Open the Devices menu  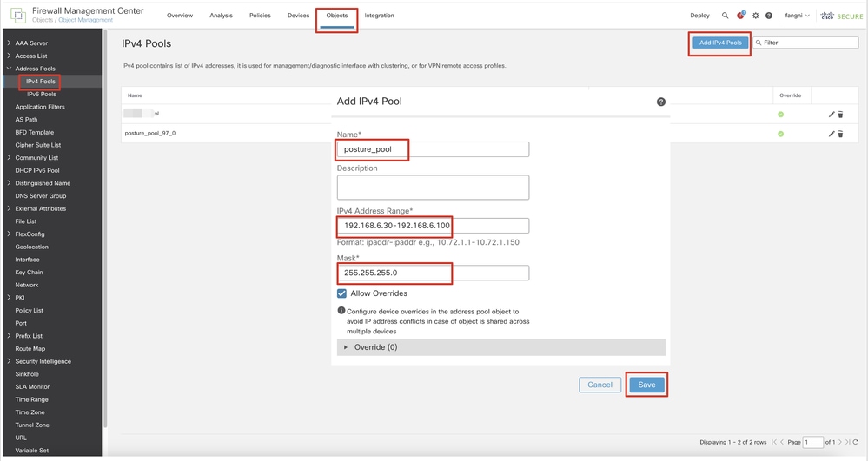298,16
